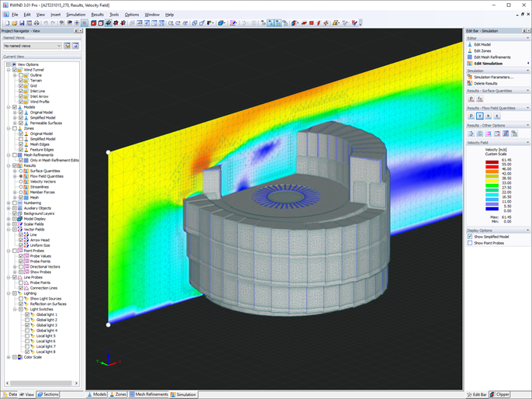The height and width of the screenshot is (399, 532).
Task: Click the yellow 33.00 color scale swatch
Action: (x=492, y=181)
